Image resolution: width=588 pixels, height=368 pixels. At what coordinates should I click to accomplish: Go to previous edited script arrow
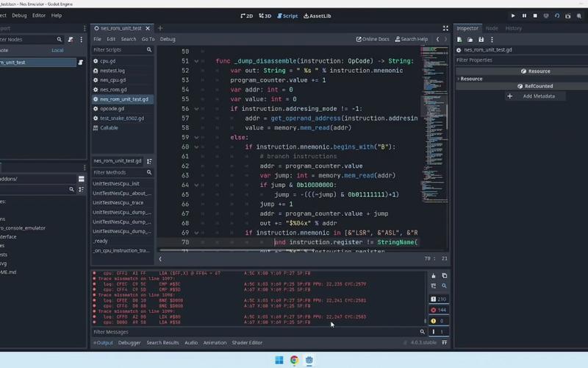(x=437, y=39)
